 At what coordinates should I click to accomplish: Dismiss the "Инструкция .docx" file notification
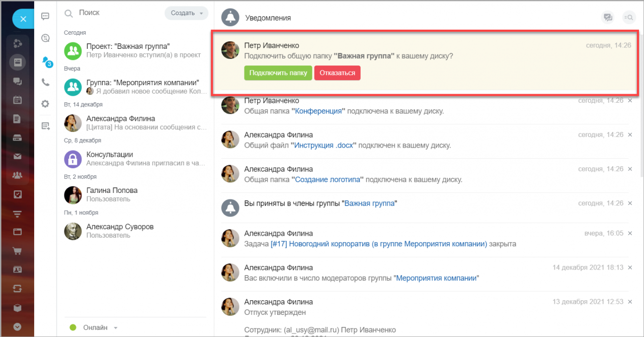(630, 135)
